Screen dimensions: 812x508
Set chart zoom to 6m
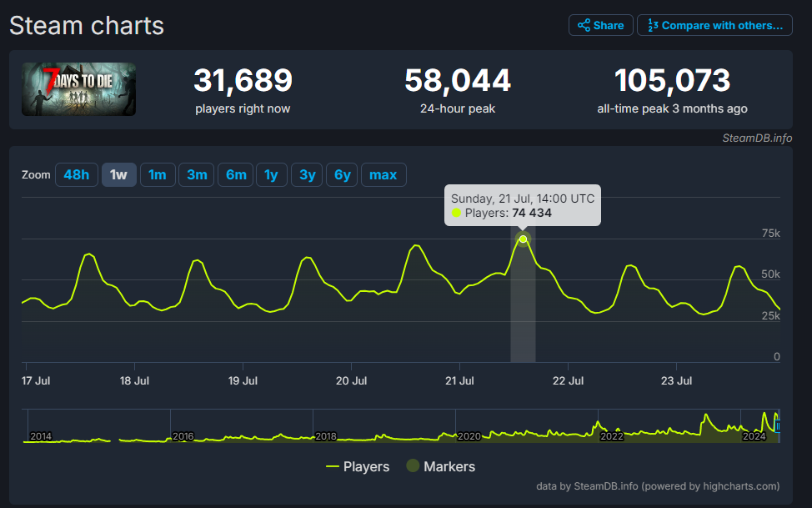236,174
